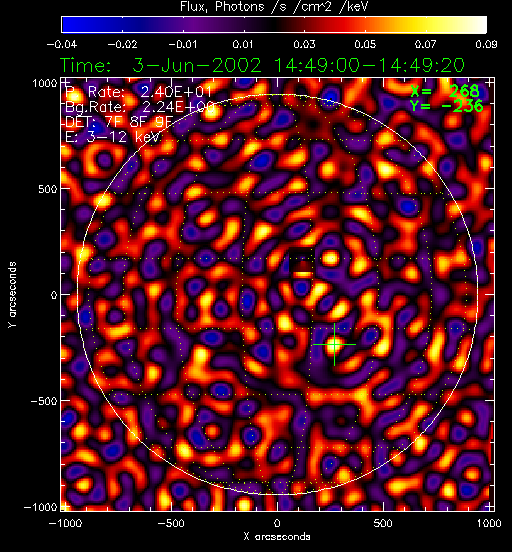Screen dimensions: 512x552
Task: Click the green Time header text
Action: pyautogui.click(x=262, y=65)
